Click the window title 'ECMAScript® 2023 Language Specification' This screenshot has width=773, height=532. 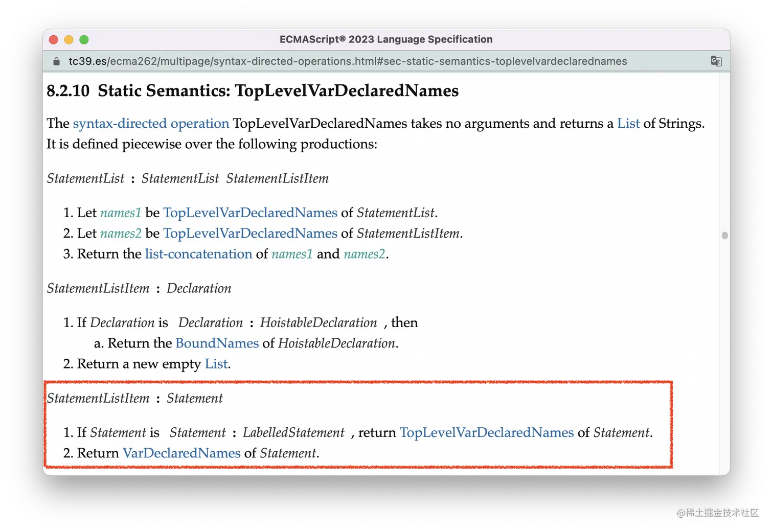(386, 39)
